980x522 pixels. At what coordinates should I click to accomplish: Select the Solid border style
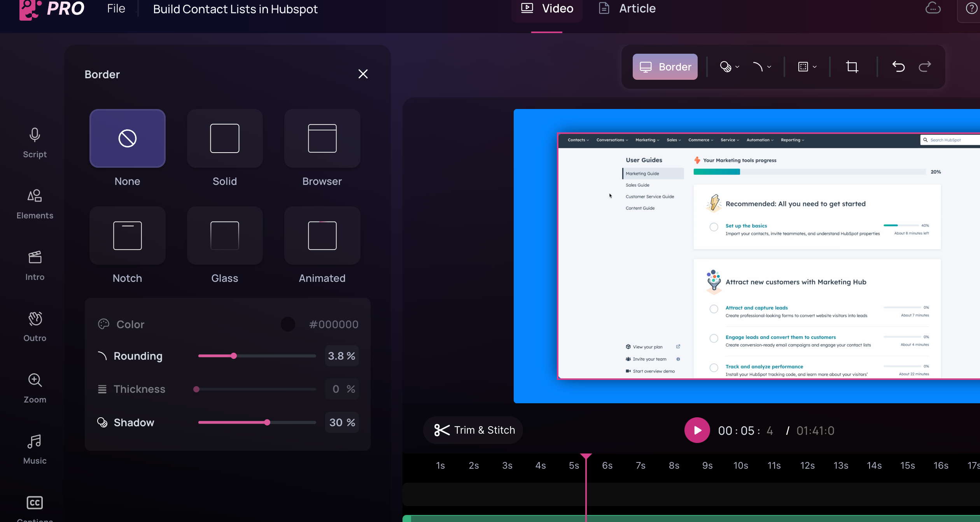(224, 139)
